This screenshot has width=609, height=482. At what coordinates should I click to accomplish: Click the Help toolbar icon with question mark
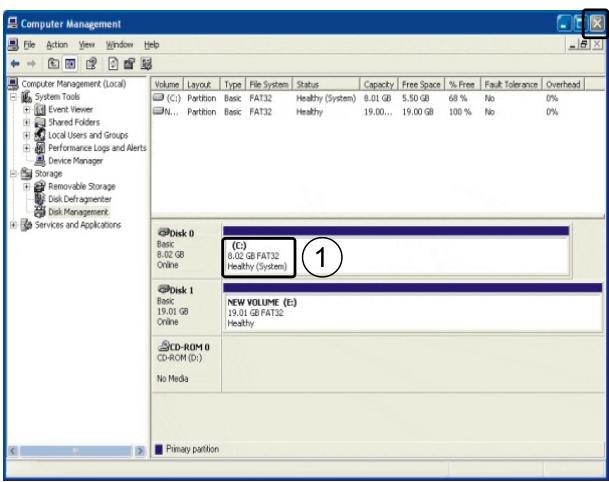click(91, 63)
